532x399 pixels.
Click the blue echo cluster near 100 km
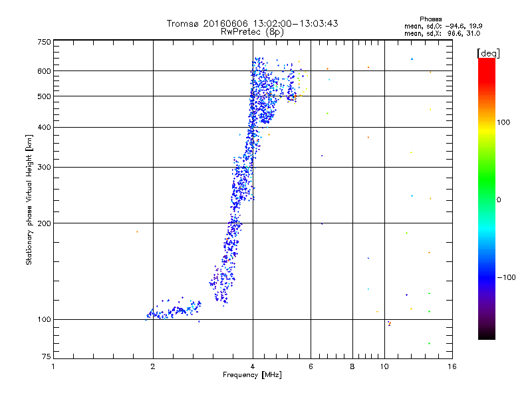coord(174,309)
